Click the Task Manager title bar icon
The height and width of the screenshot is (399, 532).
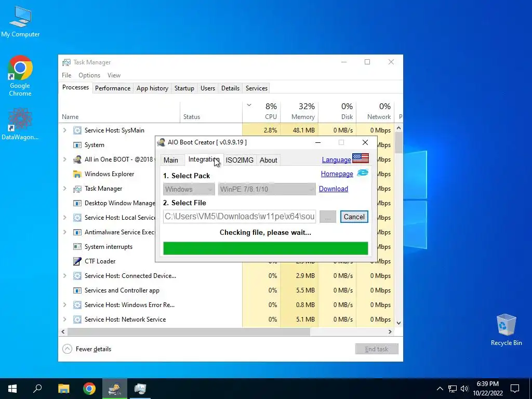coord(66,62)
